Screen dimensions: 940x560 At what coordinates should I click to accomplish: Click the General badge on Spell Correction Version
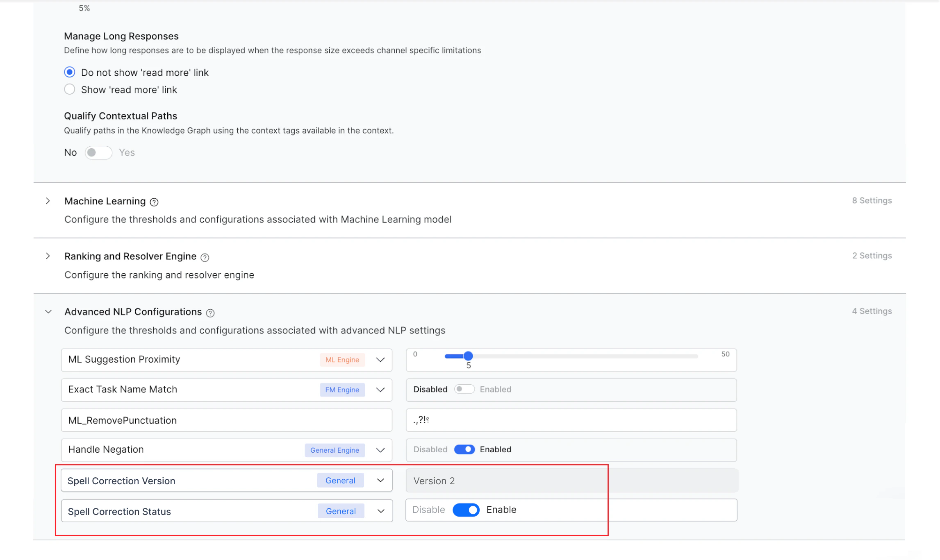(x=341, y=480)
